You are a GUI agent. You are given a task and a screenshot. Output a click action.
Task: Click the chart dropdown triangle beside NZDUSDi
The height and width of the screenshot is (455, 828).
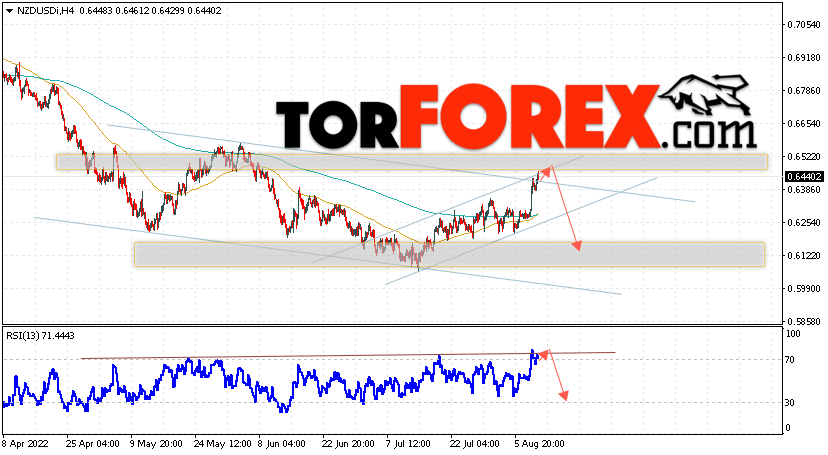pos(10,11)
